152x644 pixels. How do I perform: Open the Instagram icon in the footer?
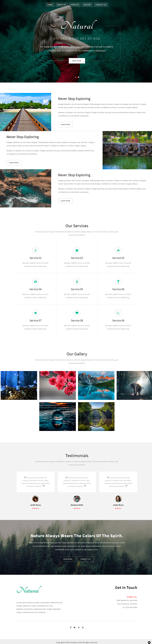coord(83,627)
